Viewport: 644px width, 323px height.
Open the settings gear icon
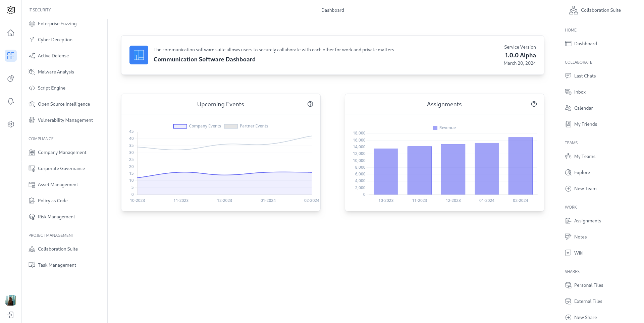coord(11,124)
